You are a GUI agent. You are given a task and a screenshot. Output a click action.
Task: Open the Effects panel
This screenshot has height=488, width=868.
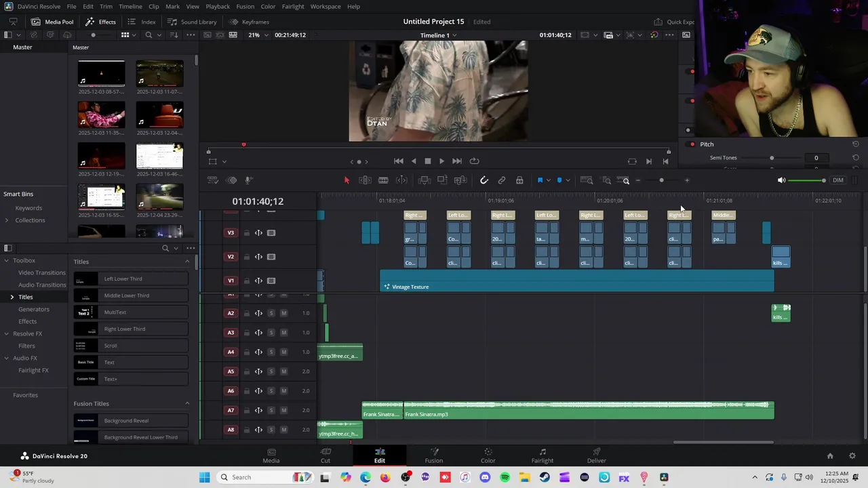pos(101,22)
